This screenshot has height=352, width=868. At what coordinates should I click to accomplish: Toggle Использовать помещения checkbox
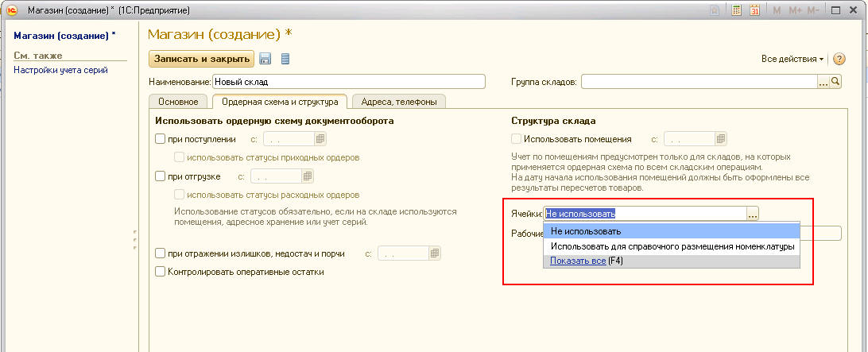(x=517, y=139)
